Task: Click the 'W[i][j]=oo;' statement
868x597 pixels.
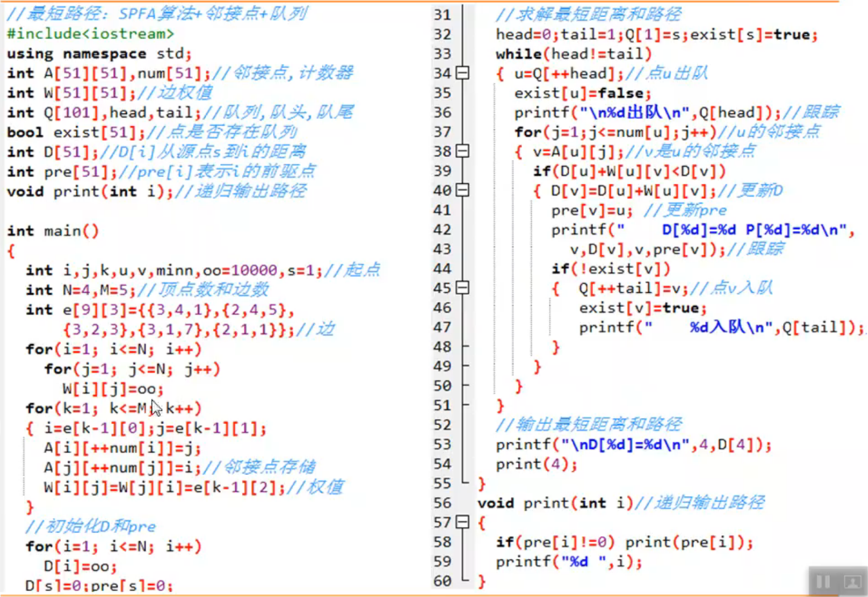Action: click(x=113, y=389)
